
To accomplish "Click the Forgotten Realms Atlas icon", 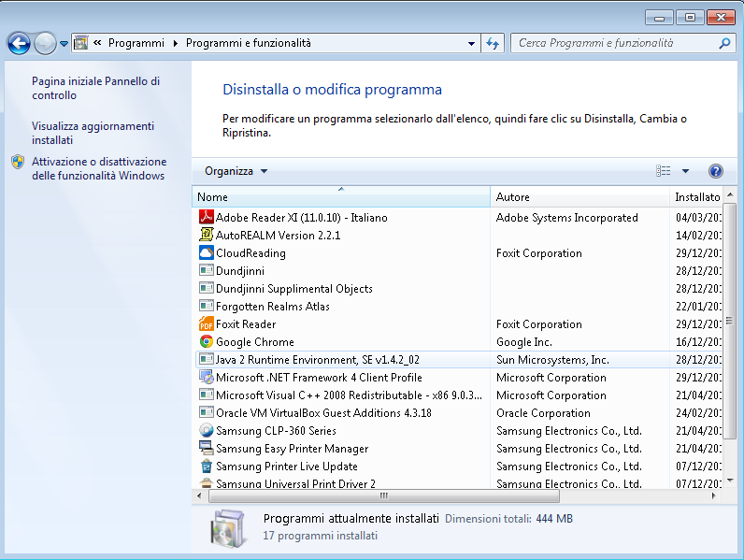I will (x=207, y=306).
